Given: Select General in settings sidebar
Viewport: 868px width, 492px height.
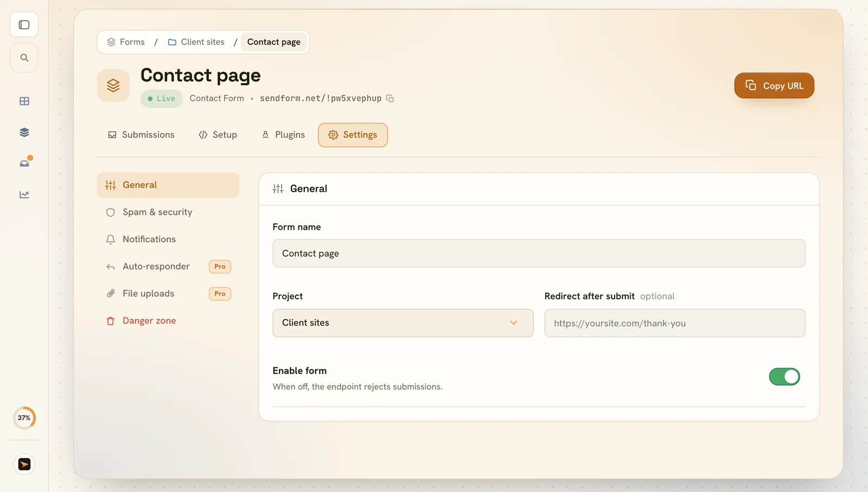Looking at the screenshot, I should (x=168, y=185).
